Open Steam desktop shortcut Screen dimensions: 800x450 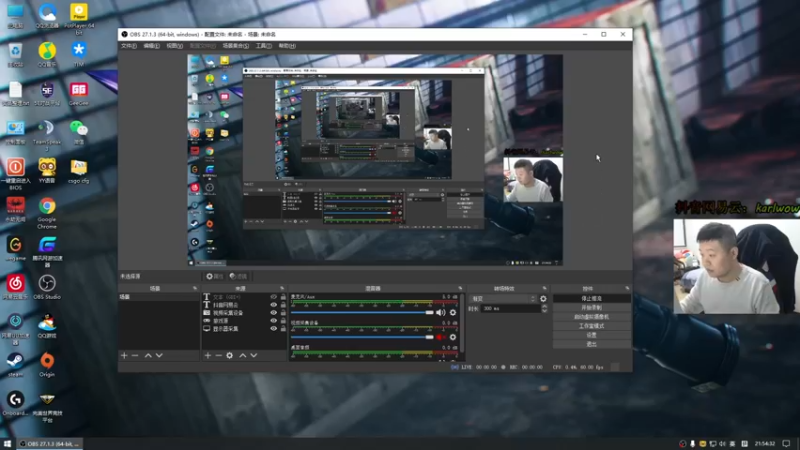(15, 364)
